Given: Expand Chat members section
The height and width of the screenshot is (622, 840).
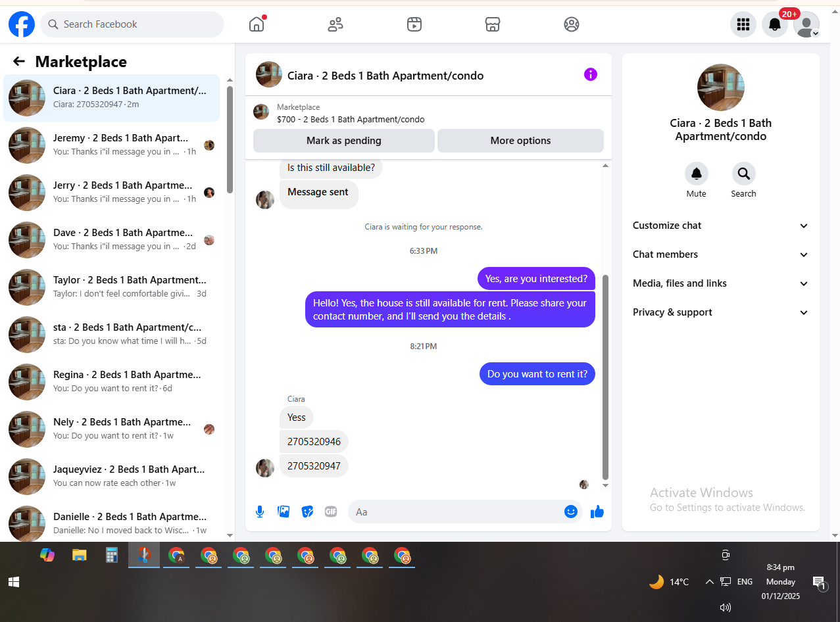Looking at the screenshot, I should point(721,254).
